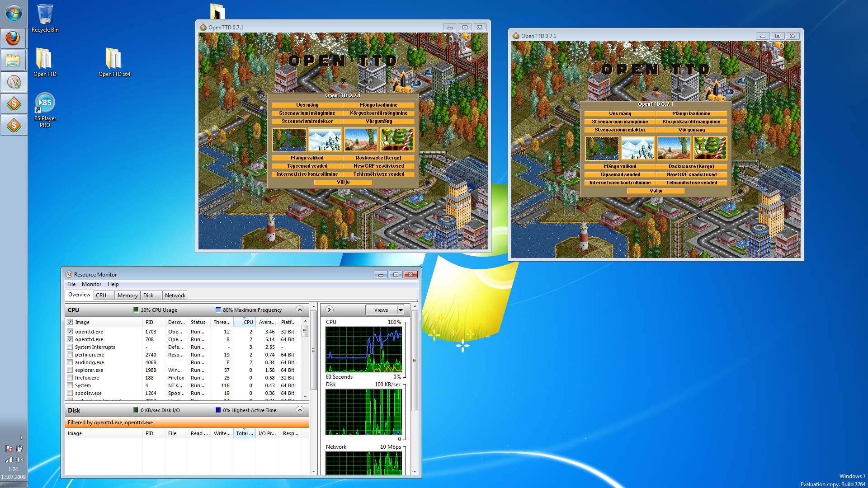Switch to the Memory tab
868x488 pixels.
pos(127,296)
